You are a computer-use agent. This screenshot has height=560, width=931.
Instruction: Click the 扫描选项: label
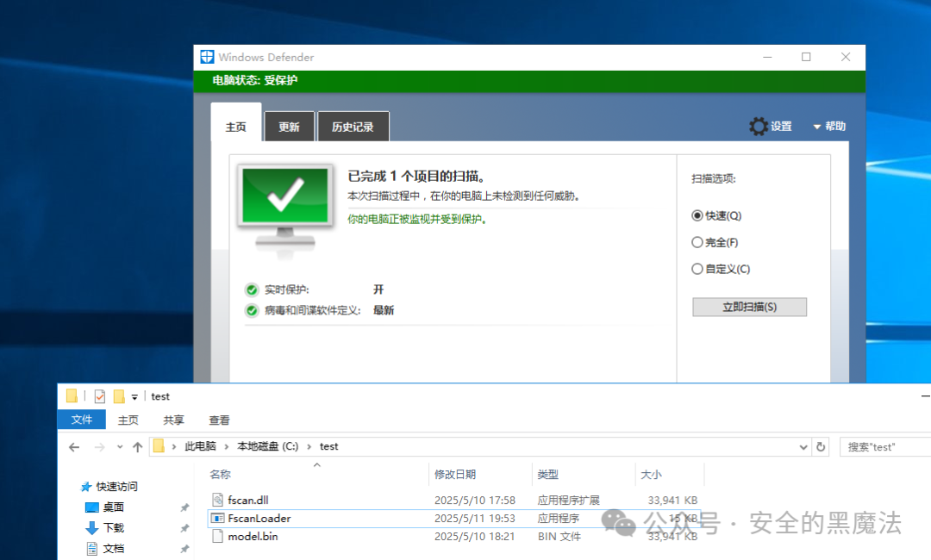[x=714, y=178]
